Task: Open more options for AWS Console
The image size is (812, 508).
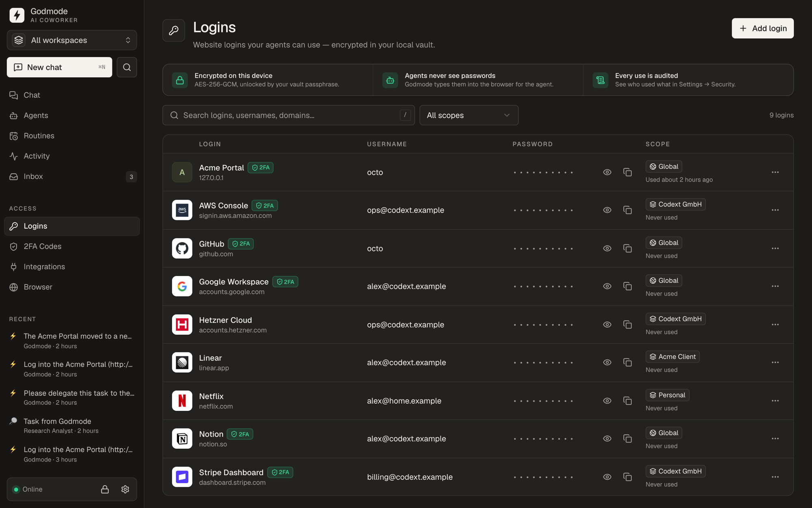Action: (775, 210)
